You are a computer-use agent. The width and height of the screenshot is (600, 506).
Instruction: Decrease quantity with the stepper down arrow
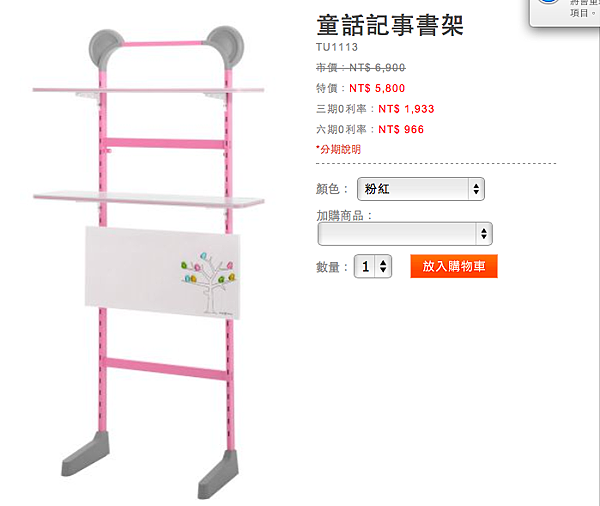(383, 270)
